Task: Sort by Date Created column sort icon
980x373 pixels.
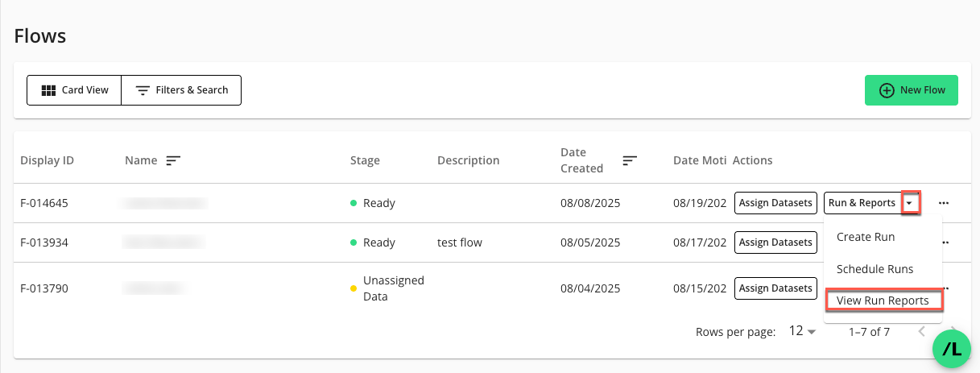Action: (x=630, y=160)
